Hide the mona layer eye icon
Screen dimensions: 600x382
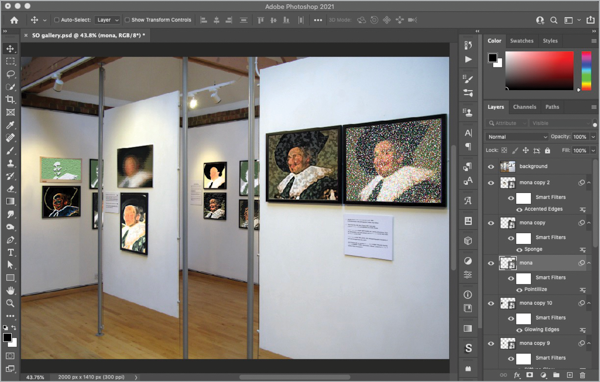click(x=491, y=263)
